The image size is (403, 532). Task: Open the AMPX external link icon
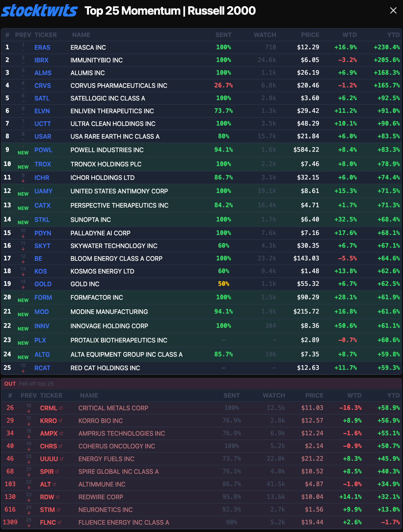61,433
